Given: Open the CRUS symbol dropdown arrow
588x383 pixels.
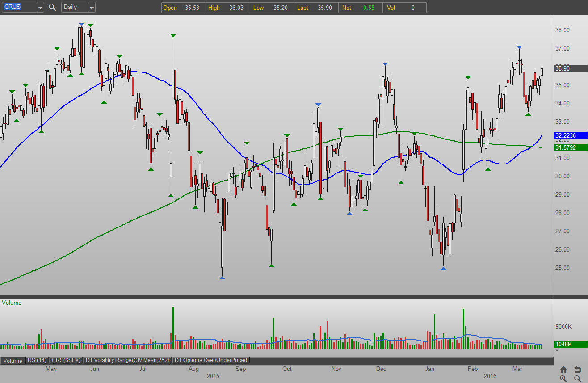Looking at the screenshot, I should click(40, 8).
